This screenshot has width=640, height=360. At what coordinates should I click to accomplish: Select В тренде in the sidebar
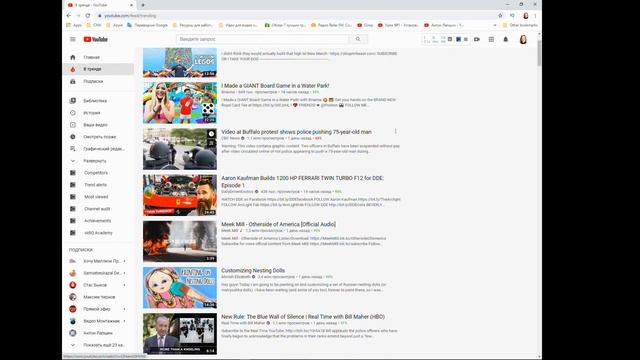coord(98,69)
